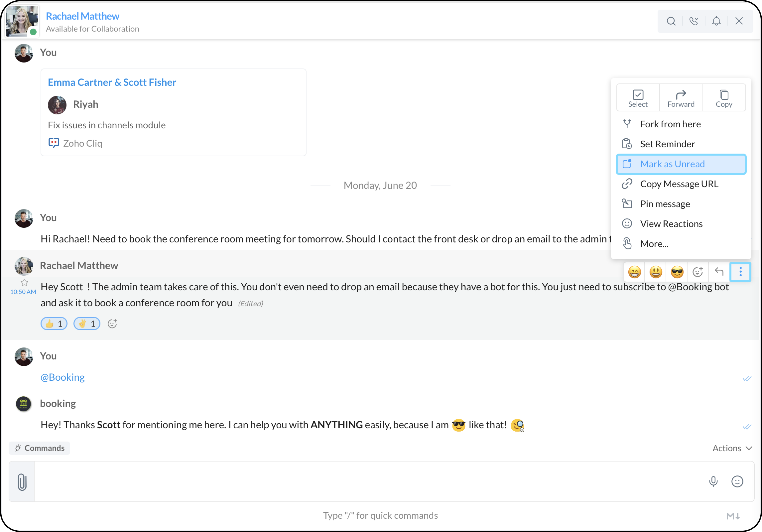762x532 pixels.
Task: Toggle the victory hand reaction
Action: click(87, 324)
